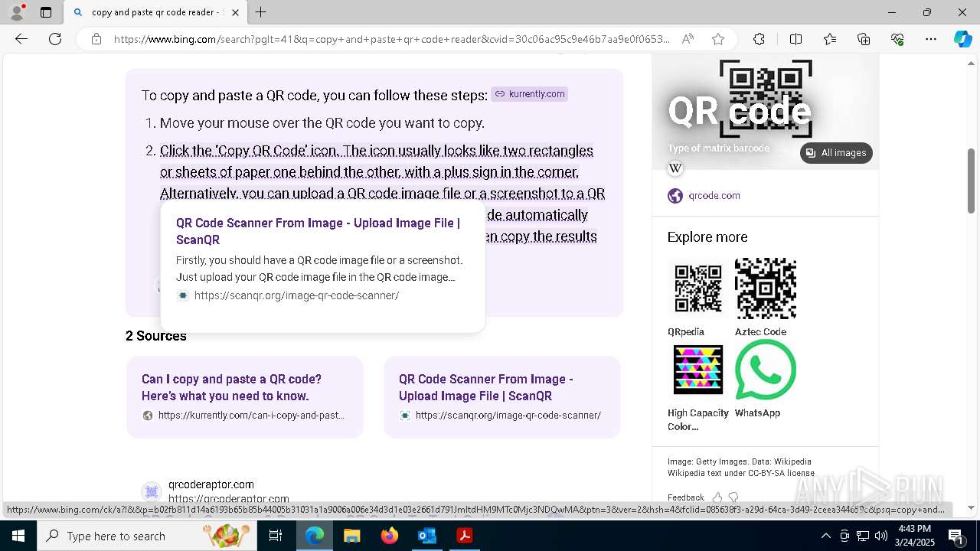This screenshot has height=551, width=980.
Task: Switch to Microsoft Edge on taskbar
Action: 315,536
